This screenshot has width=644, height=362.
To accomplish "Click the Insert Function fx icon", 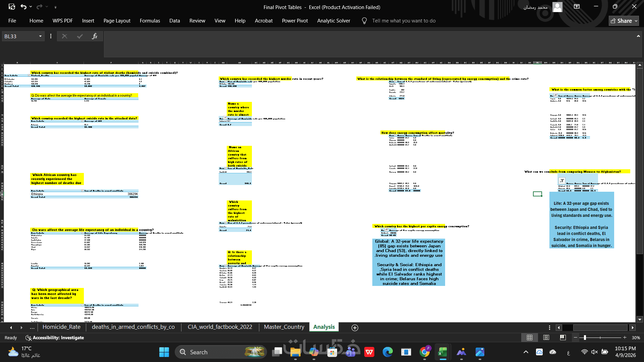I will pos(95,36).
